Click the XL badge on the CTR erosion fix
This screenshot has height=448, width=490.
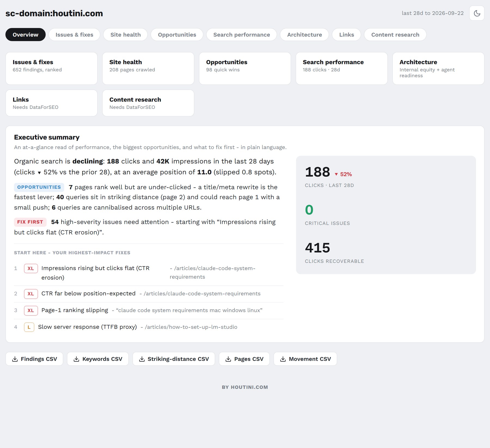[31, 268]
